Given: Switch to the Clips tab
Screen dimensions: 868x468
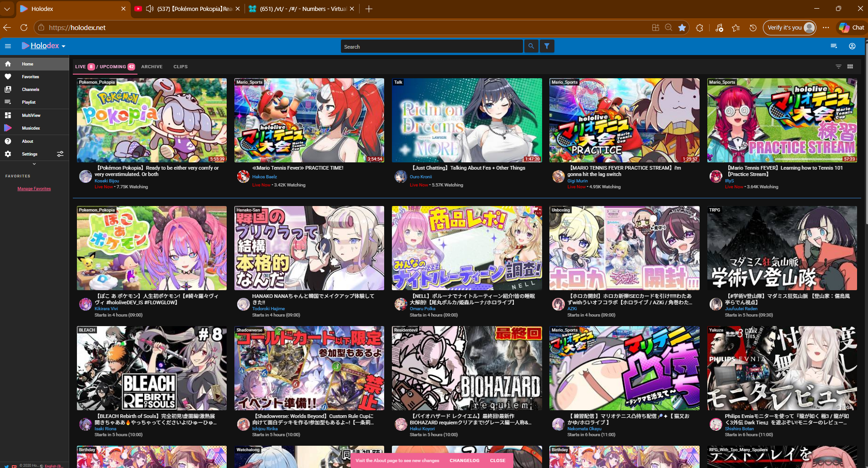Looking at the screenshot, I should (x=181, y=67).
